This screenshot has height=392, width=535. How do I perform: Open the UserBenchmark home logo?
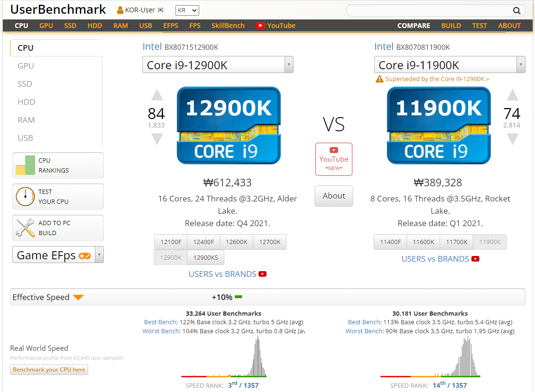click(x=58, y=9)
